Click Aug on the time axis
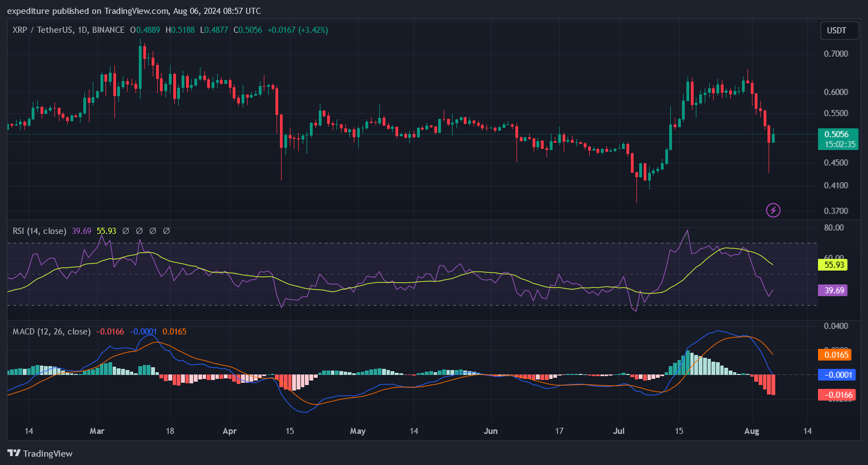 click(751, 431)
